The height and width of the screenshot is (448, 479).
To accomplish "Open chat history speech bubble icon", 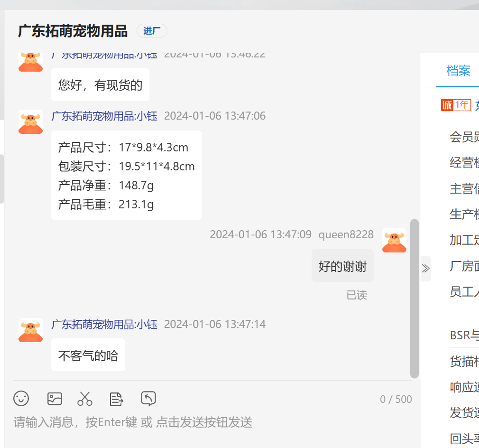I will tap(148, 399).
